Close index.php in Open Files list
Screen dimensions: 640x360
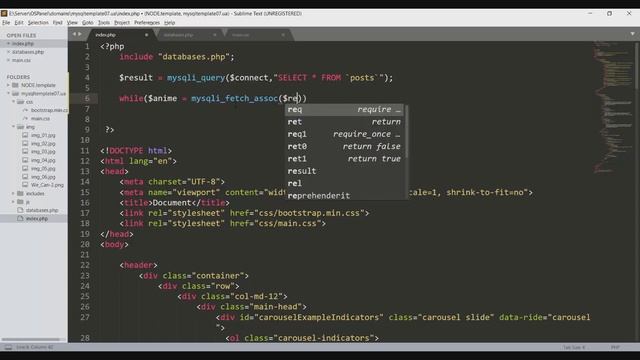tap(8, 44)
